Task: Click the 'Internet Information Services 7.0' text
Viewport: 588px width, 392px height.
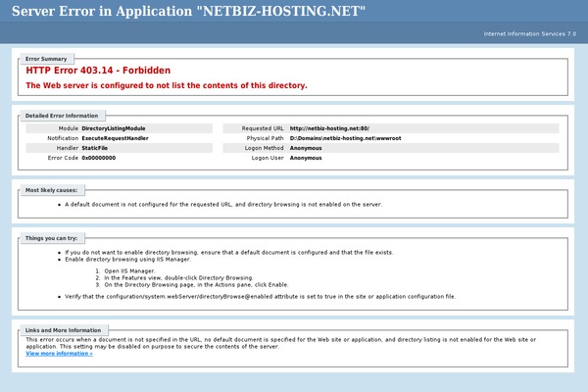Action: [529, 33]
